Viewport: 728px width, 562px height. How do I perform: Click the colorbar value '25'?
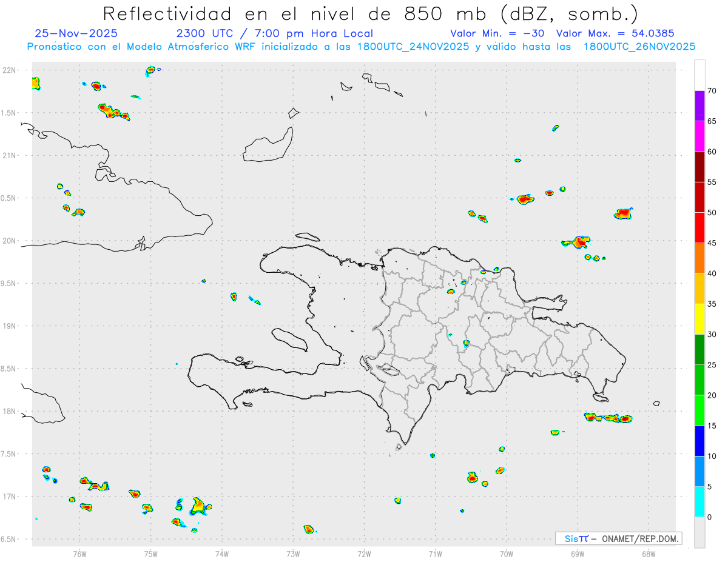(712, 365)
